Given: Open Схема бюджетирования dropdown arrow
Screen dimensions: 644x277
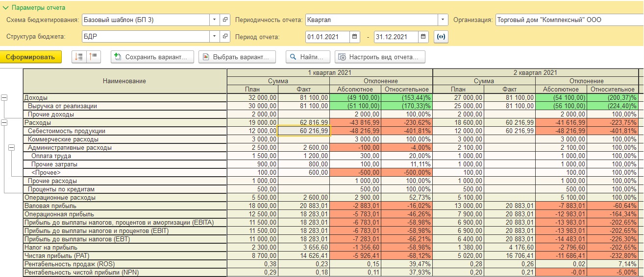Looking at the screenshot, I should click(x=215, y=20).
